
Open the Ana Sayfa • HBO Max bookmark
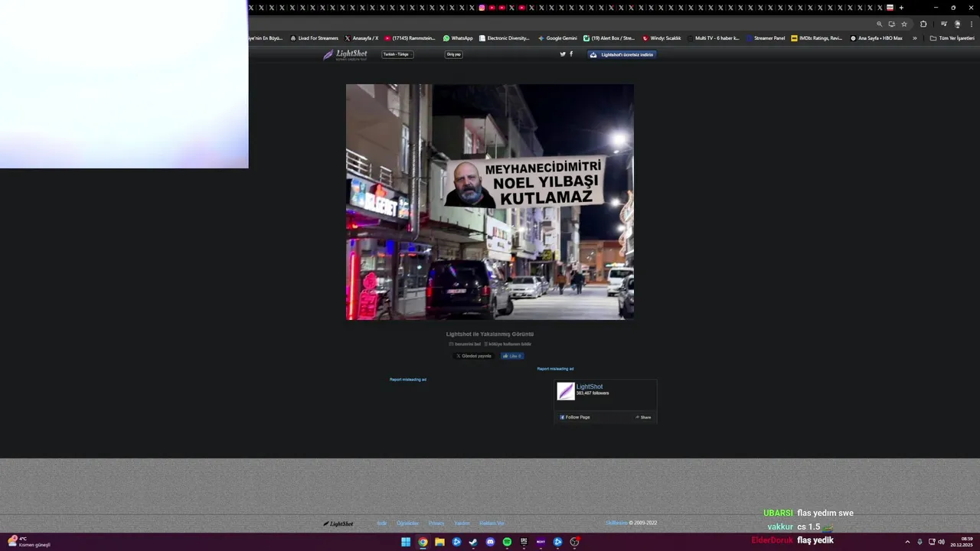coord(877,38)
